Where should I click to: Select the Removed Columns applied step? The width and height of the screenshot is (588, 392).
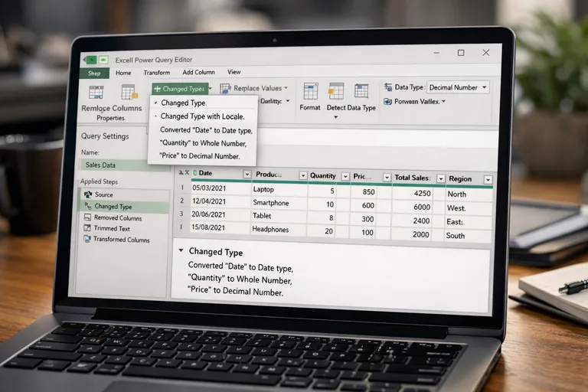click(x=123, y=217)
